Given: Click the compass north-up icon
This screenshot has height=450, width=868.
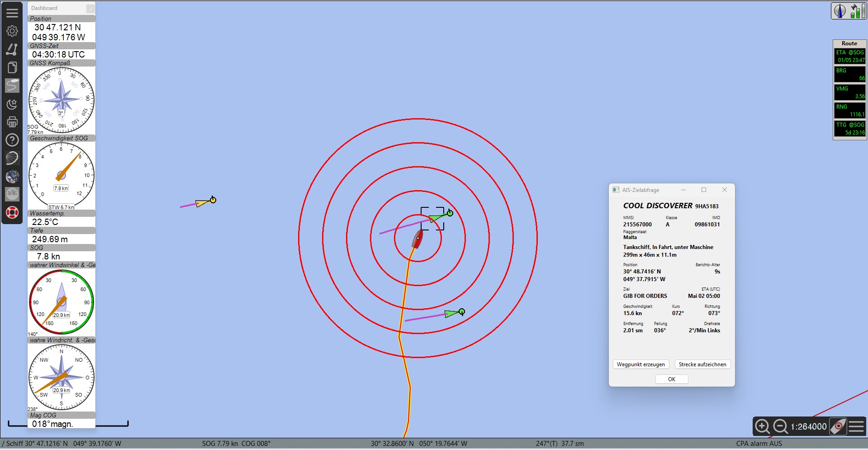Looking at the screenshot, I should point(840,11).
